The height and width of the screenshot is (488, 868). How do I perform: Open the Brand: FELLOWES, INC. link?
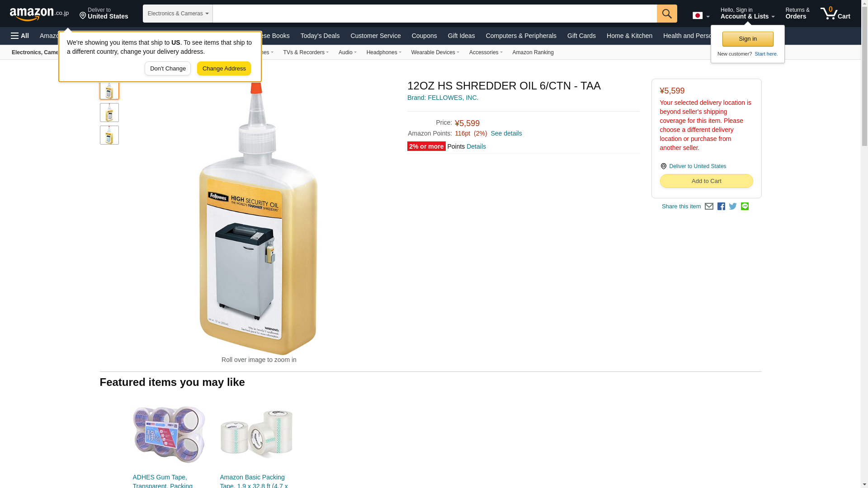coord(443,98)
